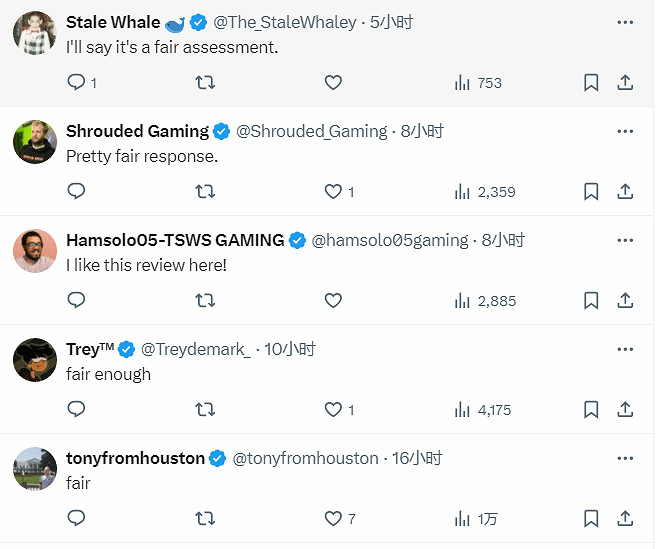
Task: Click Stale Whale's profile avatar
Action: [x=34, y=34]
